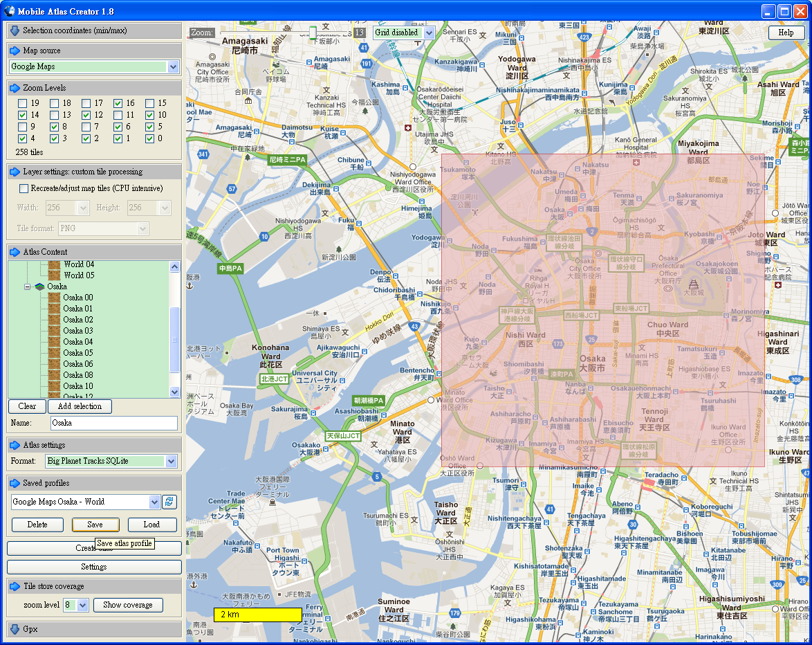The image size is (812, 645).
Task: Open the tile Width dropdown
Action: coord(83,208)
